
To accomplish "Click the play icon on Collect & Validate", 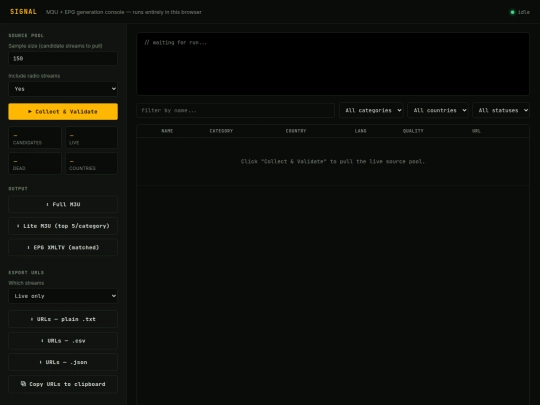I will pyautogui.click(x=30, y=112).
